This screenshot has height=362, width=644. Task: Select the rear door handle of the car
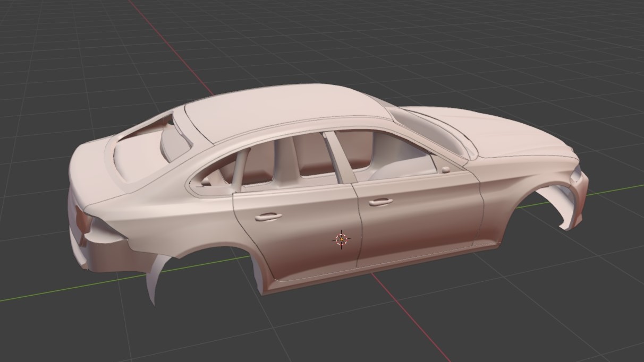[268, 217]
